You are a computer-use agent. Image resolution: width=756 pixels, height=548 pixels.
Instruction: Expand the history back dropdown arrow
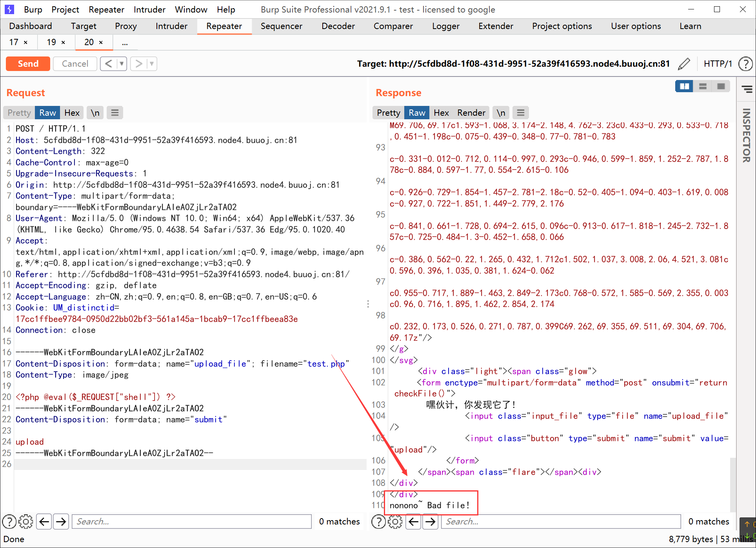122,64
